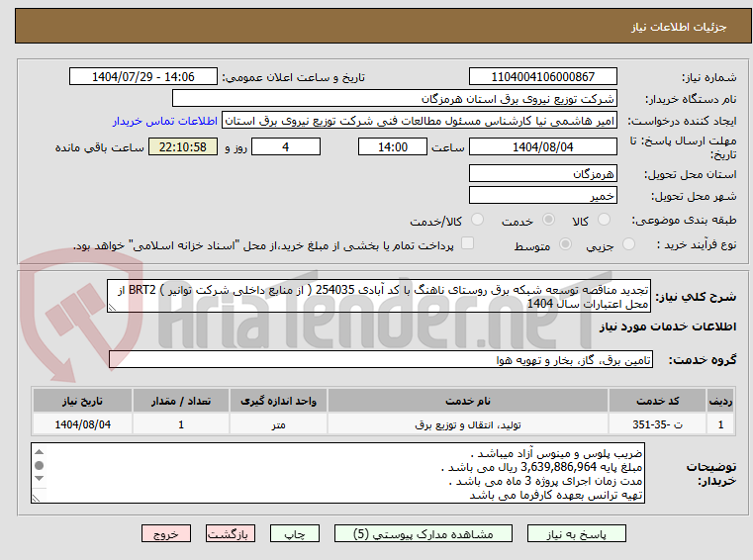Click the توضیحات خریدار label
753x560 pixels.
tap(710, 473)
